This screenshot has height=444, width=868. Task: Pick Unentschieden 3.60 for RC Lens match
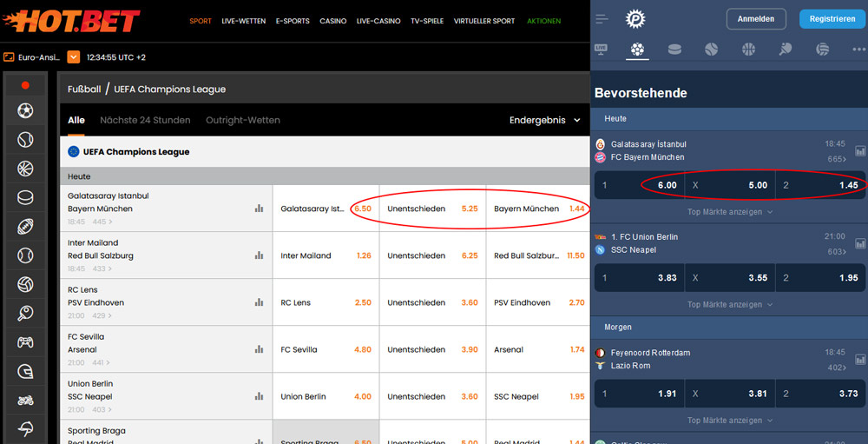click(433, 302)
